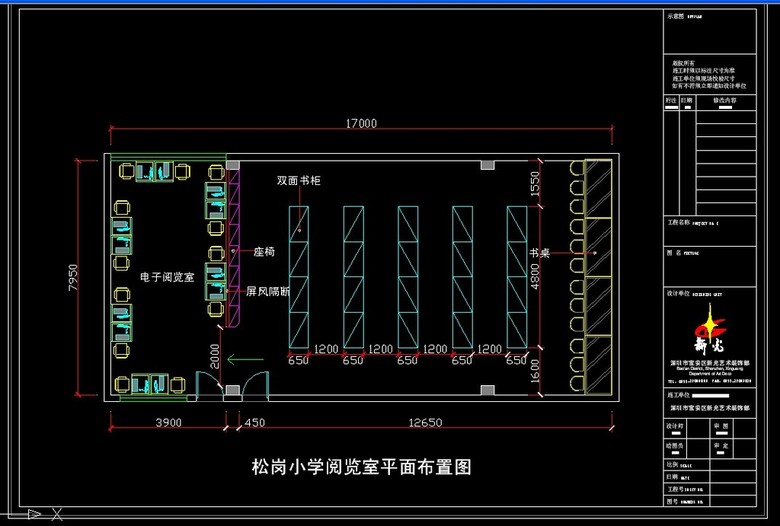Select the 座椅 label
Image resolution: width=780 pixels, height=526 pixels.
tap(264, 252)
